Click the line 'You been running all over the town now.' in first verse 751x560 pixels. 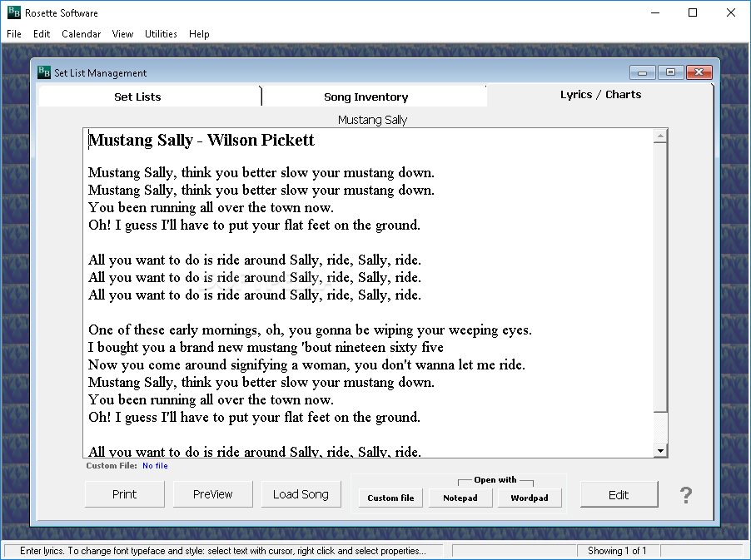211,208
